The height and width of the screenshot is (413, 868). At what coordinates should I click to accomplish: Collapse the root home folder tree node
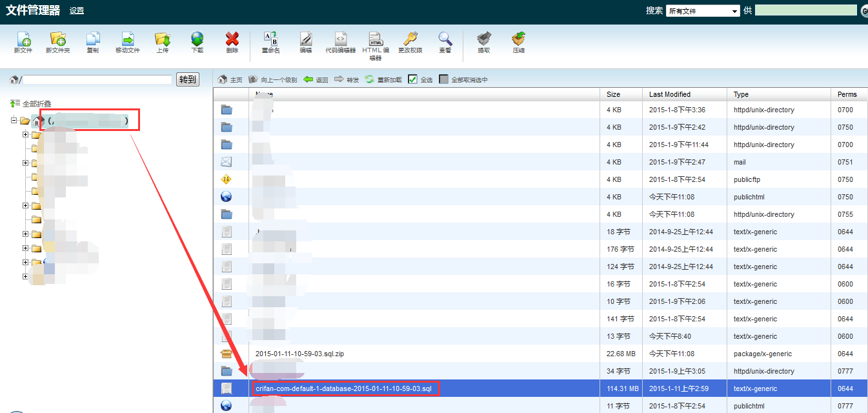coord(14,120)
